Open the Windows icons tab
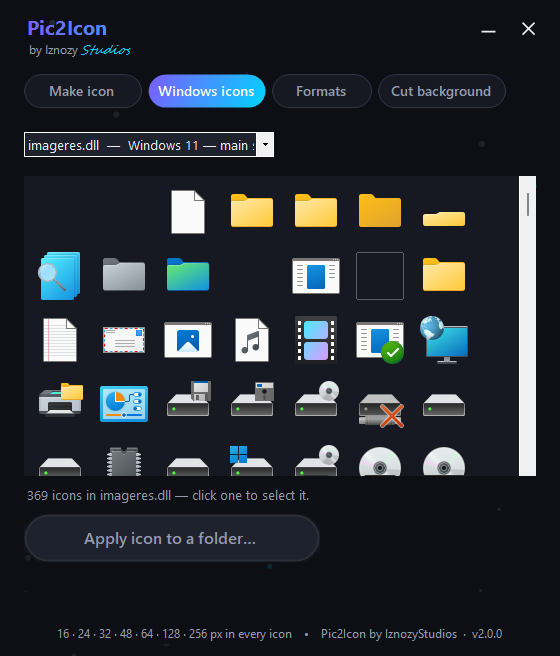The height and width of the screenshot is (656, 560). [x=207, y=91]
